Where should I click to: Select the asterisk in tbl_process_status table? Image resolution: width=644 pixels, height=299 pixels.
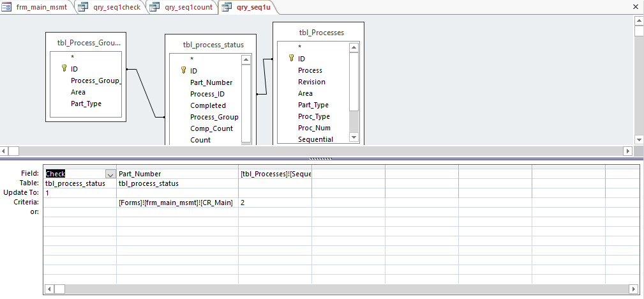click(192, 59)
